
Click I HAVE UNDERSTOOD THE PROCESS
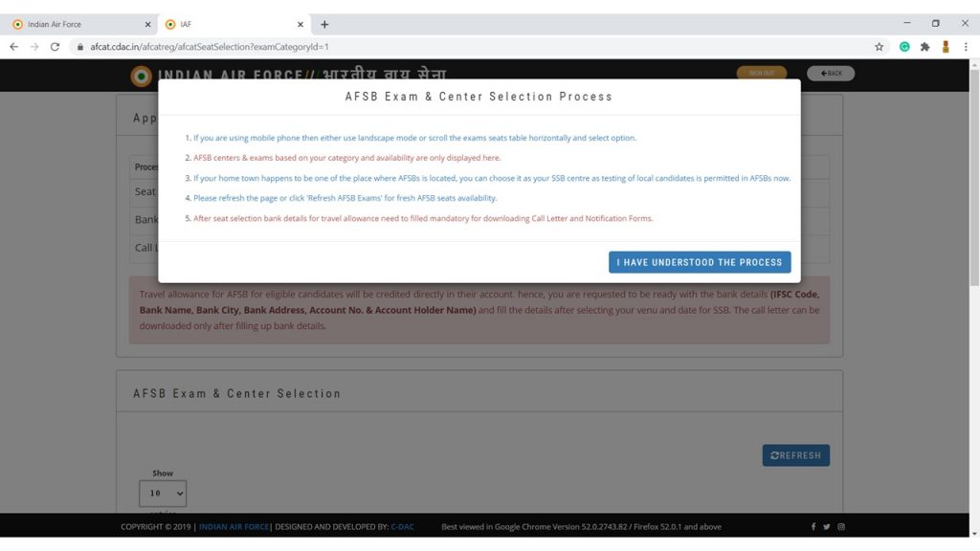pyautogui.click(x=700, y=261)
